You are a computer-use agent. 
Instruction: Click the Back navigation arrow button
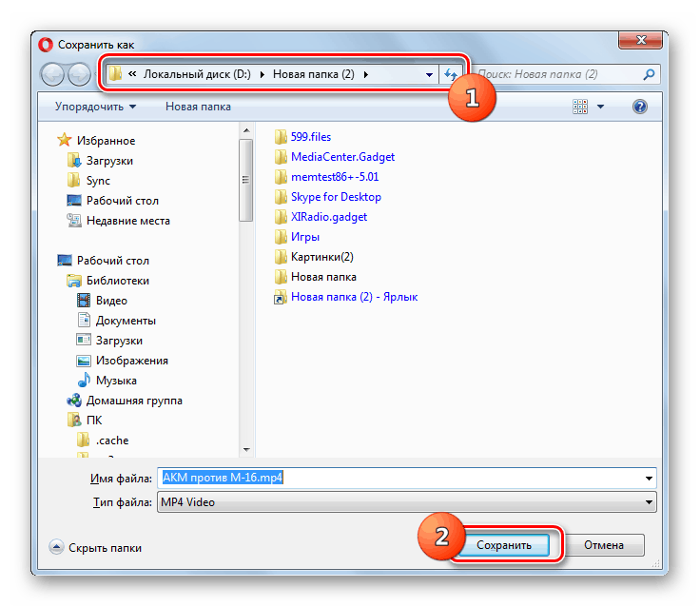(x=53, y=74)
